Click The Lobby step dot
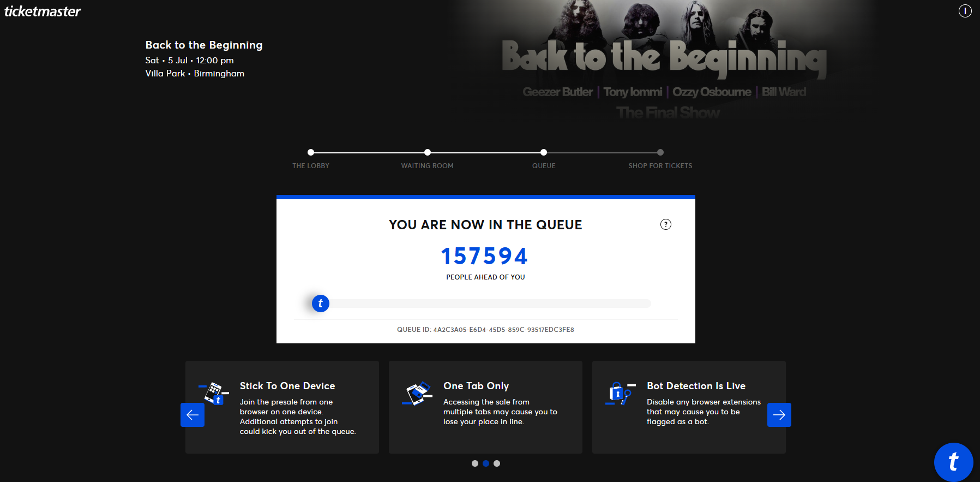 pos(311,152)
